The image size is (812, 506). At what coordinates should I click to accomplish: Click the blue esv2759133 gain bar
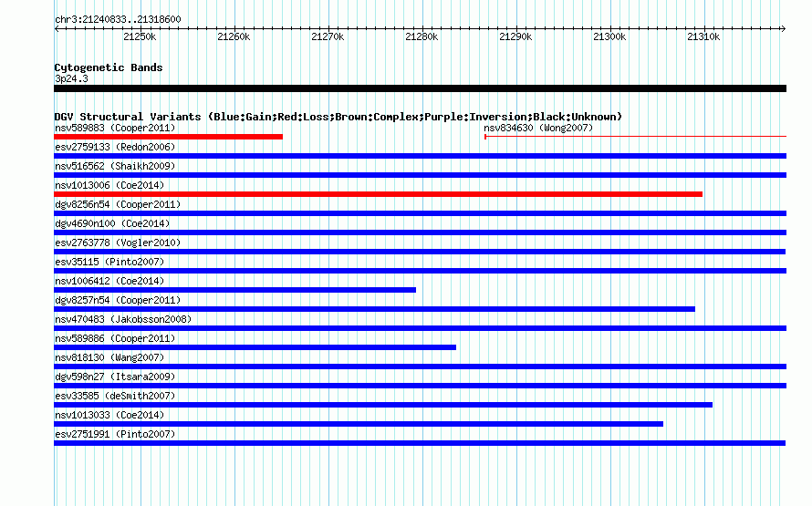pos(420,156)
